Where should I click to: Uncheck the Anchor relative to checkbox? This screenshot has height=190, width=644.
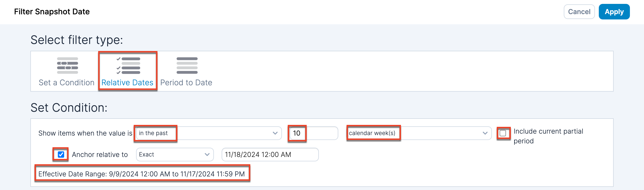tap(61, 155)
